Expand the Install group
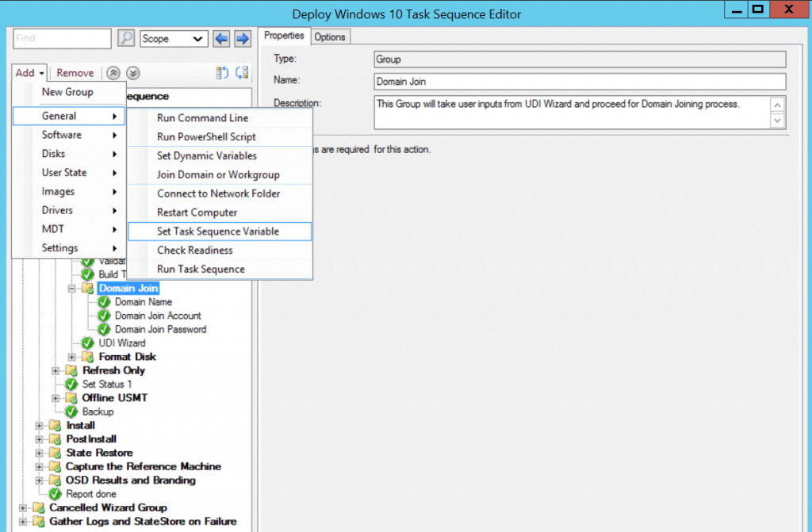This screenshot has height=532, width=812. (39, 426)
